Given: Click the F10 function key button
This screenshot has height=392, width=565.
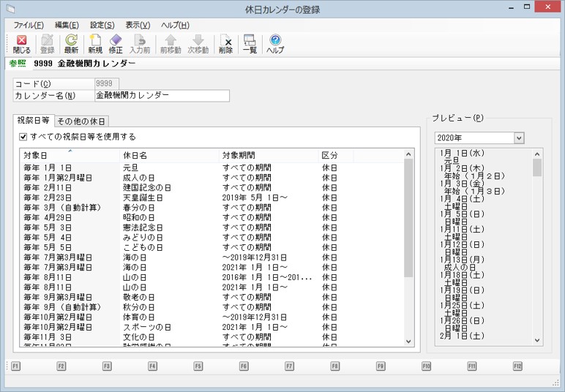Looking at the screenshot, I should coord(426,366).
